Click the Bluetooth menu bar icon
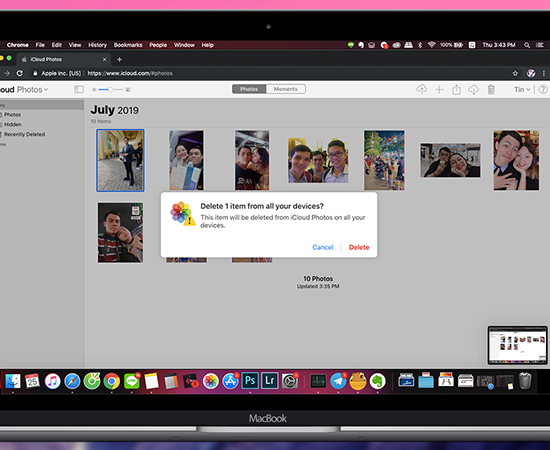550x450 pixels. point(420,45)
